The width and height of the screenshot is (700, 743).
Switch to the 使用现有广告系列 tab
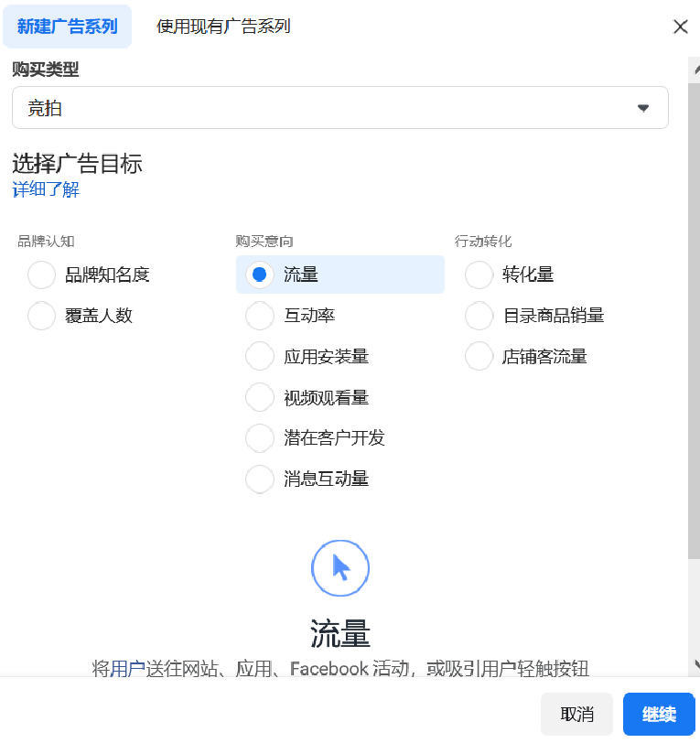tap(223, 27)
